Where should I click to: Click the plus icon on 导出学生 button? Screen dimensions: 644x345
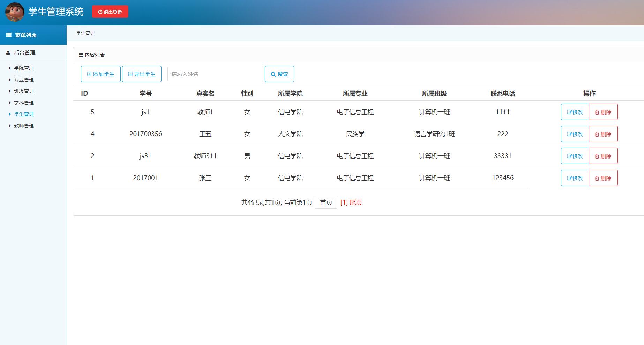(x=130, y=74)
